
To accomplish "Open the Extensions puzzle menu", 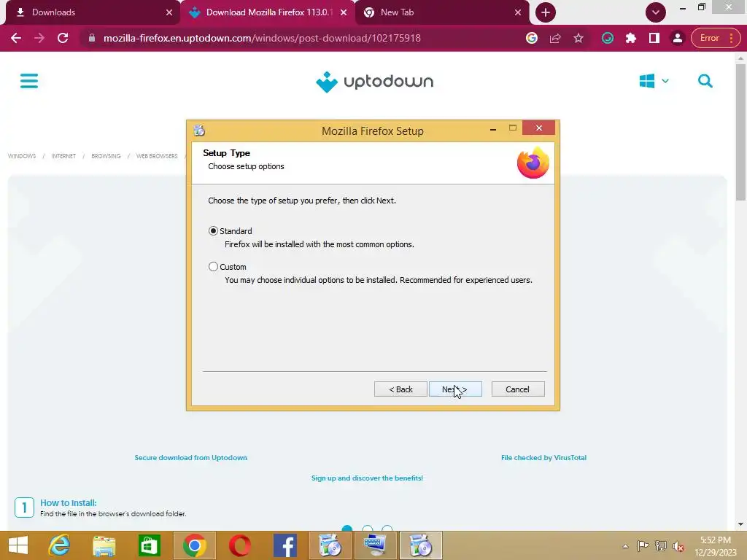I will click(x=631, y=38).
